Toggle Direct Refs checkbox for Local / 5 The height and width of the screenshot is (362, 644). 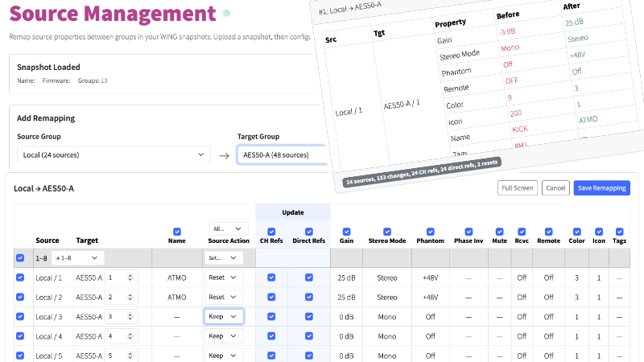tap(309, 356)
